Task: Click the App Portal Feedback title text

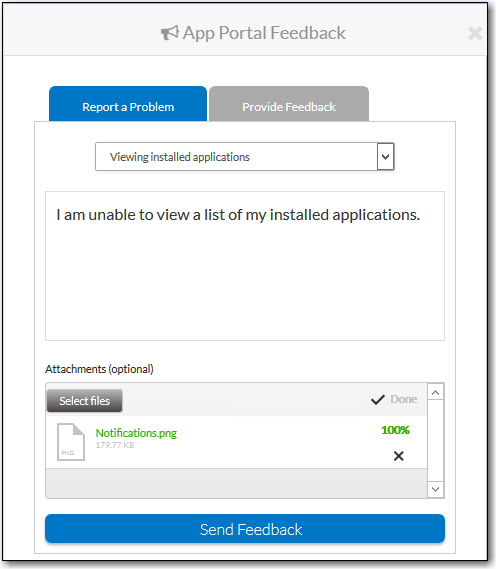Action: (264, 33)
